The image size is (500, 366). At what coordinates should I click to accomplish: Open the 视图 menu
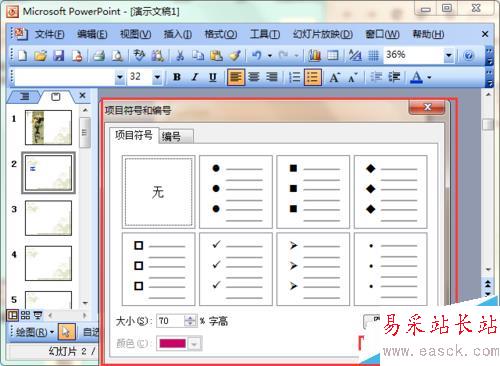tap(135, 34)
